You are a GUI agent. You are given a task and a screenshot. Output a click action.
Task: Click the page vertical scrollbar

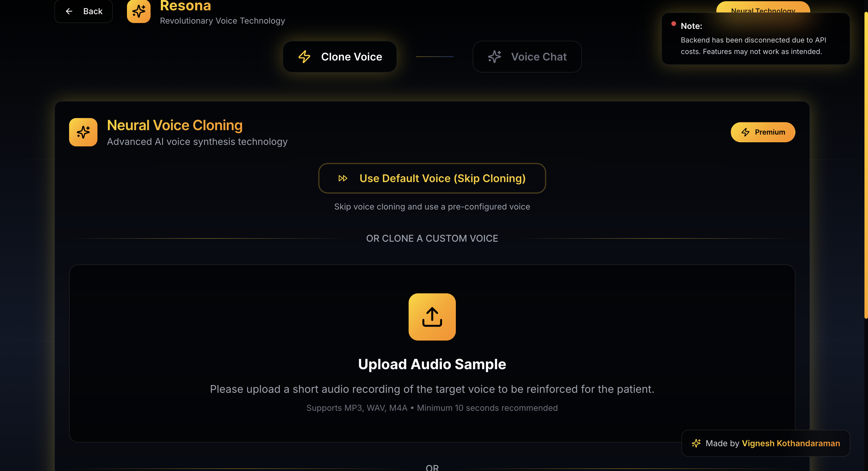[866, 165]
